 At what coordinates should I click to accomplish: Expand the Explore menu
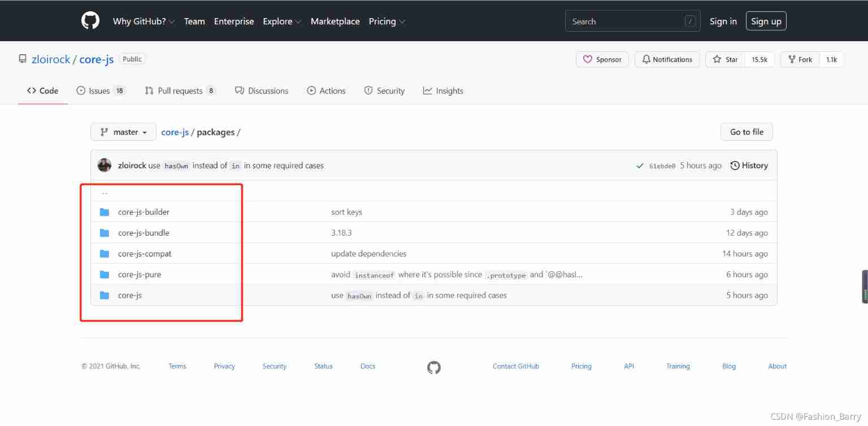coord(282,21)
